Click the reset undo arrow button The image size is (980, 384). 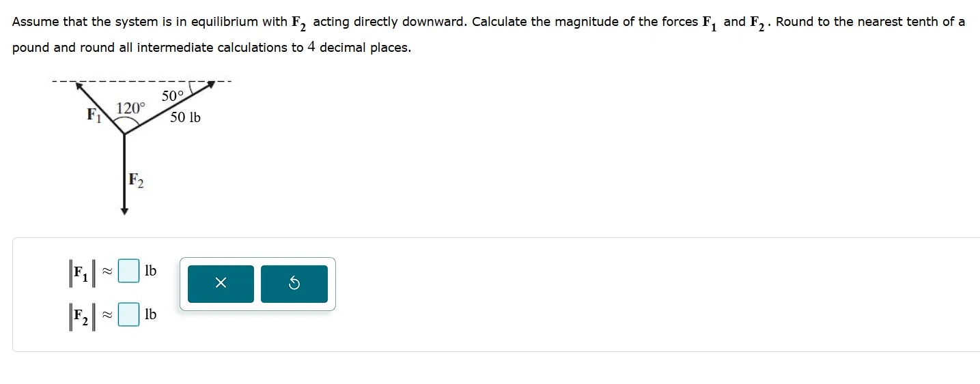294,284
